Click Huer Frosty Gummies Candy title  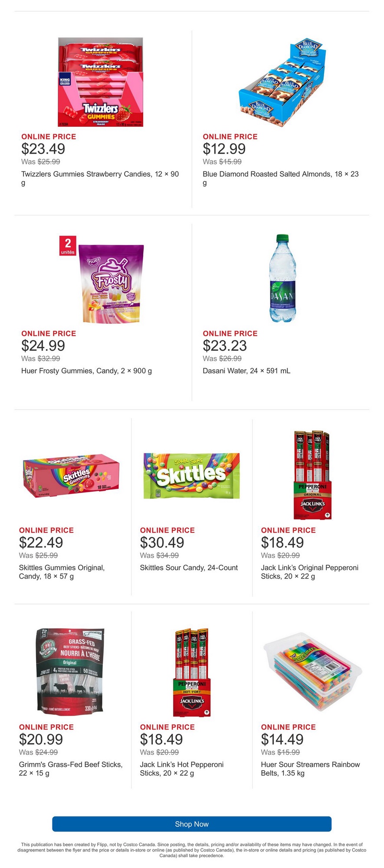[86, 371]
